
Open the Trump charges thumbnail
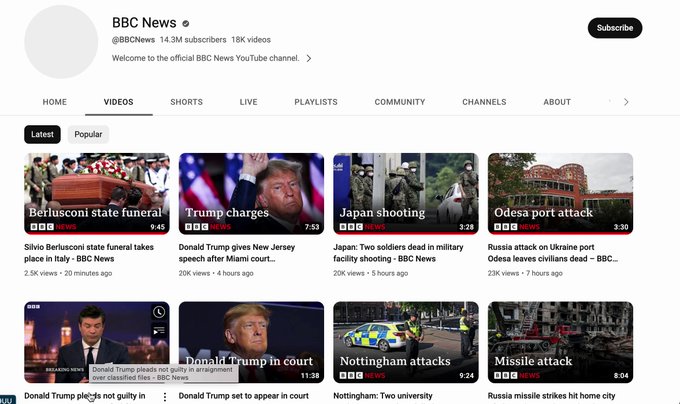coord(251,194)
